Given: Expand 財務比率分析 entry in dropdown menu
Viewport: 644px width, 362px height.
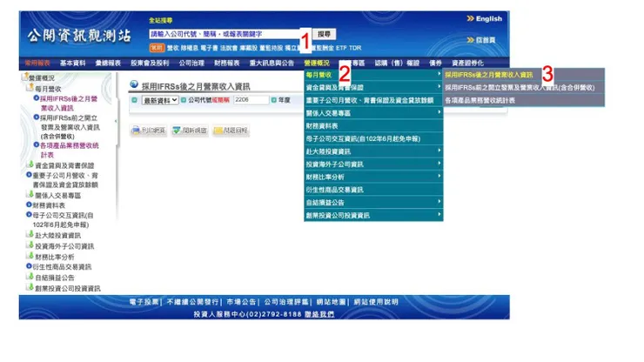Looking at the screenshot, I should pos(373,177).
